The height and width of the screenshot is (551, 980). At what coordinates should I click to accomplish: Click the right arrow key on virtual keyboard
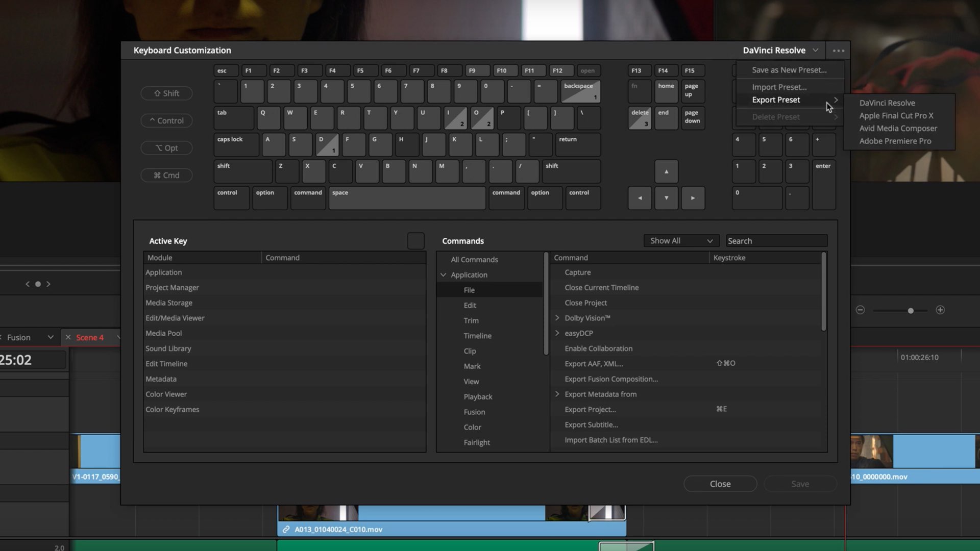[x=693, y=198]
